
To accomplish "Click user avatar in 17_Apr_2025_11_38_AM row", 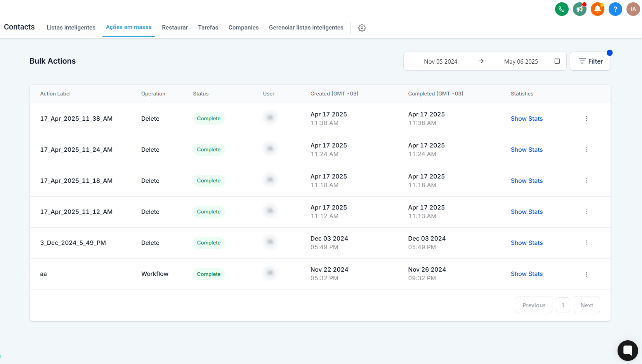I will 270,117.
